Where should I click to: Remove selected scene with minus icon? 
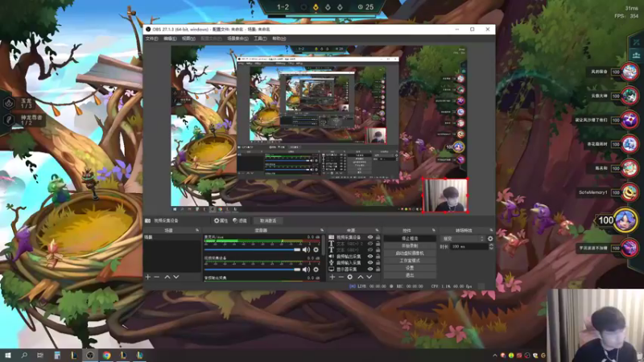[156, 277]
